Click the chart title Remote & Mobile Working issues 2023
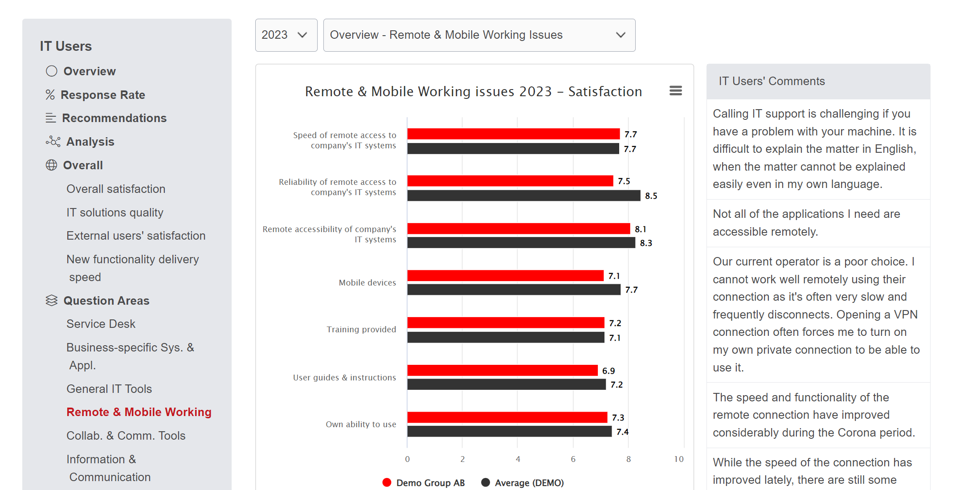980x490 pixels. coord(474,91)
